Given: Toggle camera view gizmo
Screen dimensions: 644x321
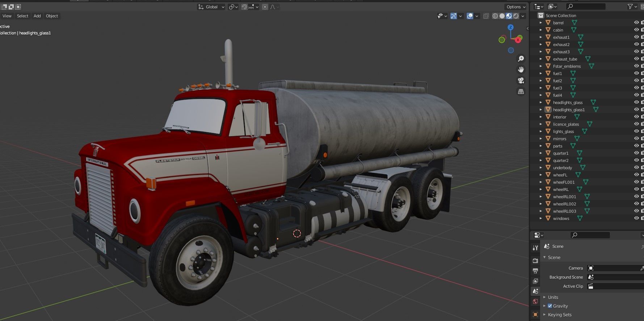Looking at the screenshot, I should (x=521, y=80).
